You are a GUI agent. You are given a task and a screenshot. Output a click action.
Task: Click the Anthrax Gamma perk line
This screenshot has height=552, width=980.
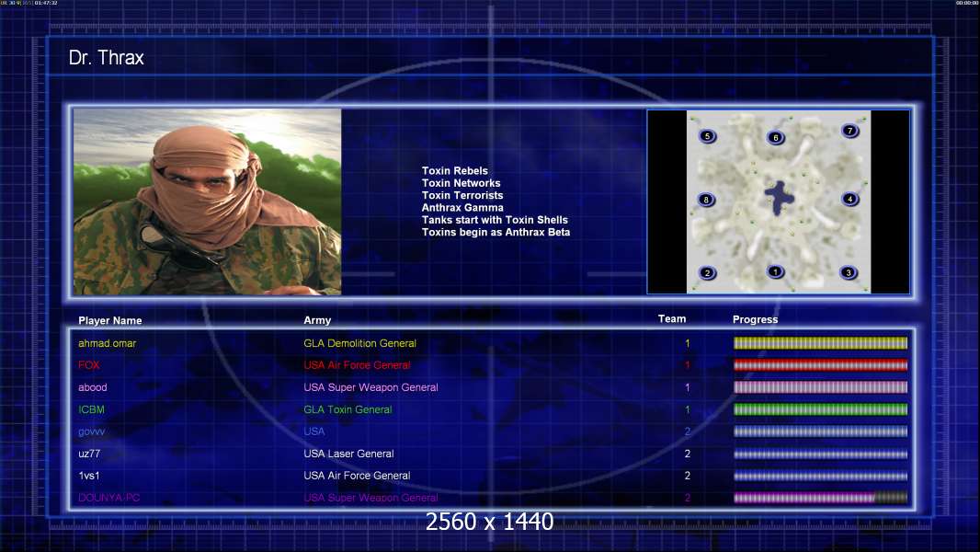462,208
